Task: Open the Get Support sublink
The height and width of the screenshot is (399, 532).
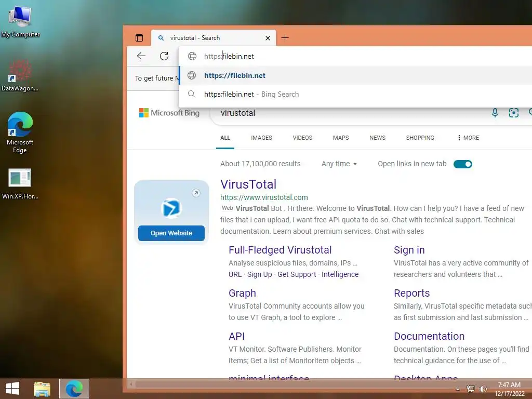Action: [x=297, y=274]
